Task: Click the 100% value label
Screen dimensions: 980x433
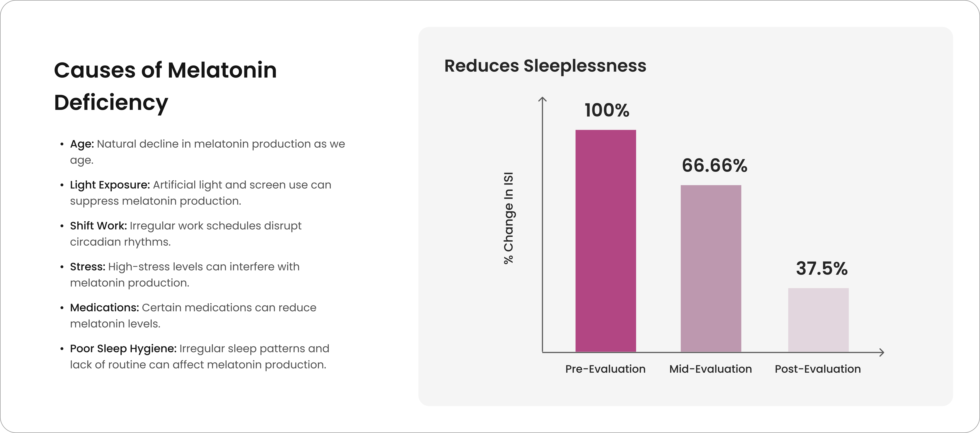Action: pos(607,110)
